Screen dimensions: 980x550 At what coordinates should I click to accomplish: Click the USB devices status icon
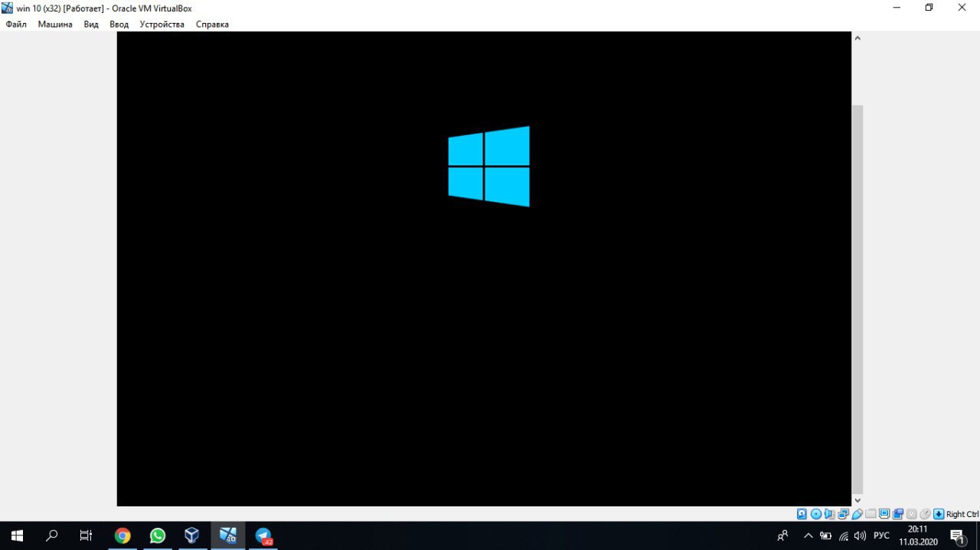pyautogui.click(x=857, y=514)
